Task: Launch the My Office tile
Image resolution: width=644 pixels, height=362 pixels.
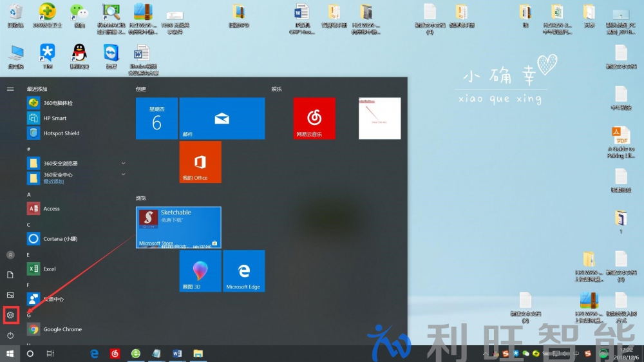Action: click(x=200, y=162)
